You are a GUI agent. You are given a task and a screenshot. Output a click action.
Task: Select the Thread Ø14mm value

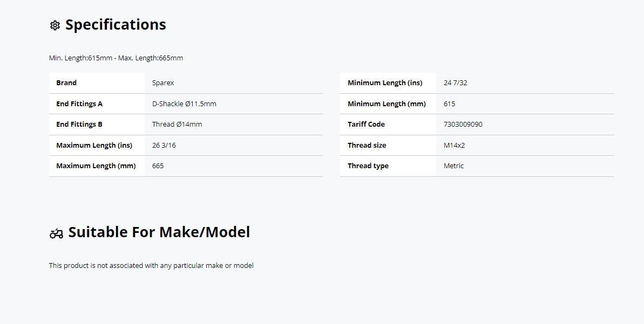pos(177,125)
